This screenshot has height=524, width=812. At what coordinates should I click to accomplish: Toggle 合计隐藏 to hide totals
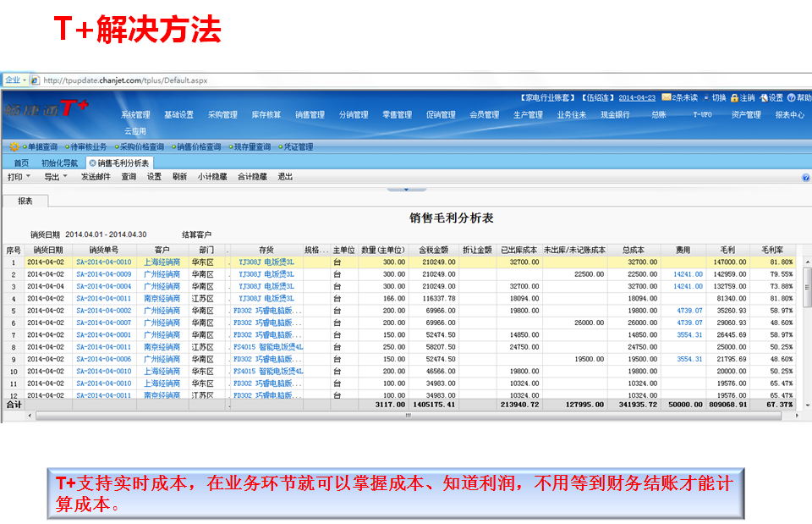pyautogui.click(x=252, y=177)
